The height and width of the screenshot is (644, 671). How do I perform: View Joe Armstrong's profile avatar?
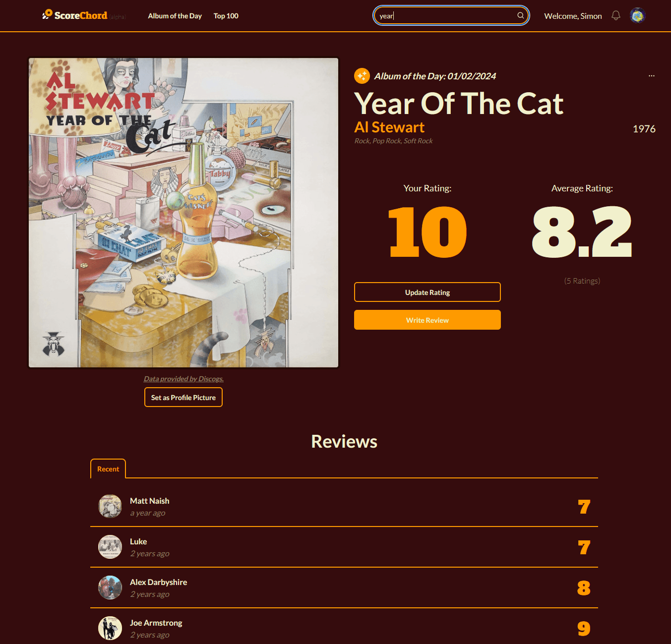click(110, 628)
